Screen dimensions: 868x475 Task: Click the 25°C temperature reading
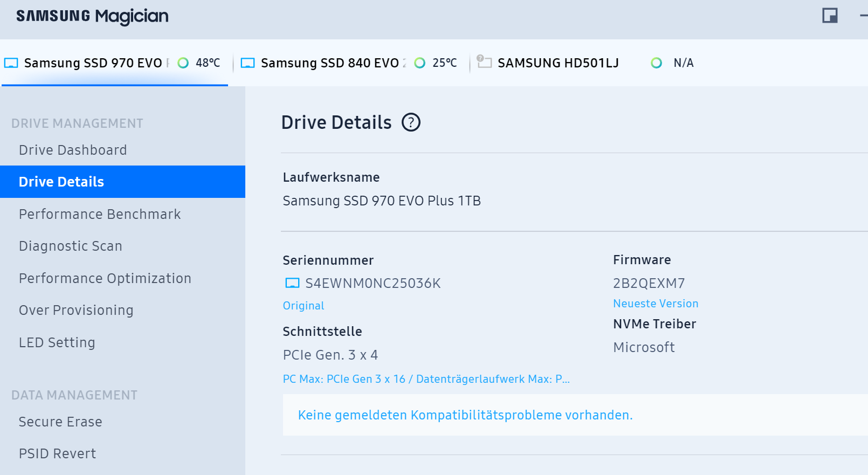click(x=445, y=63)
